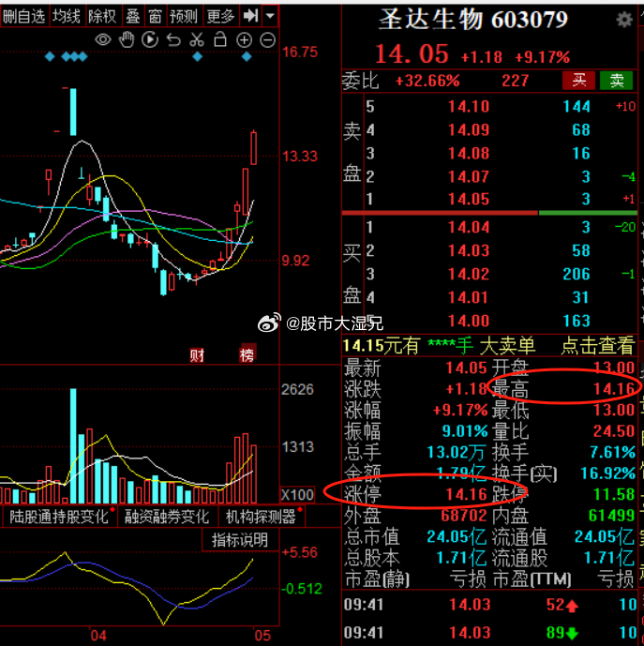Viewport: 644px width, 646px height.
Task: Open the dropdown arrow in top toolbar
Action: tap(271, 16)
